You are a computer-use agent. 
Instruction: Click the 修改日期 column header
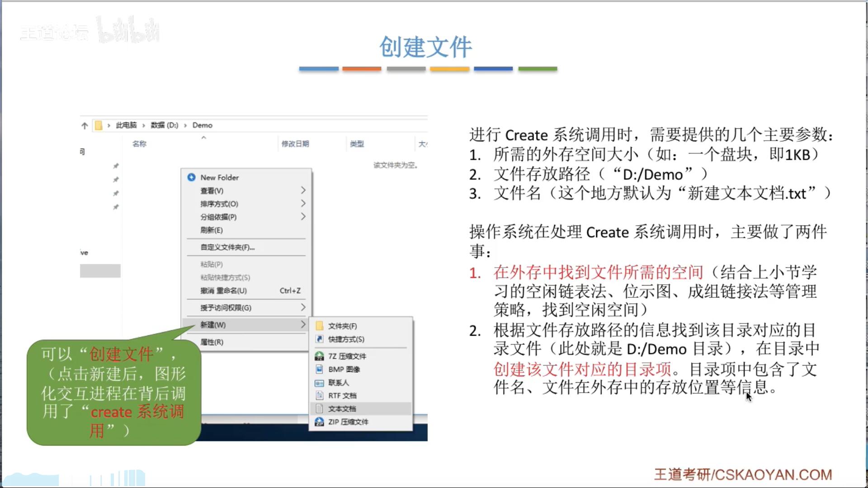[x=295, y=144]
